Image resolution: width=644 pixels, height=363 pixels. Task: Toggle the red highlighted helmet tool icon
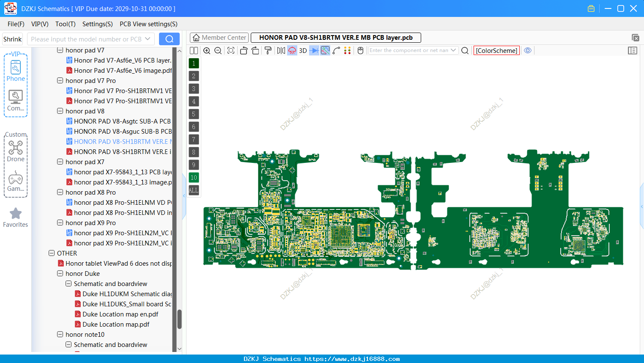point(292,50)
